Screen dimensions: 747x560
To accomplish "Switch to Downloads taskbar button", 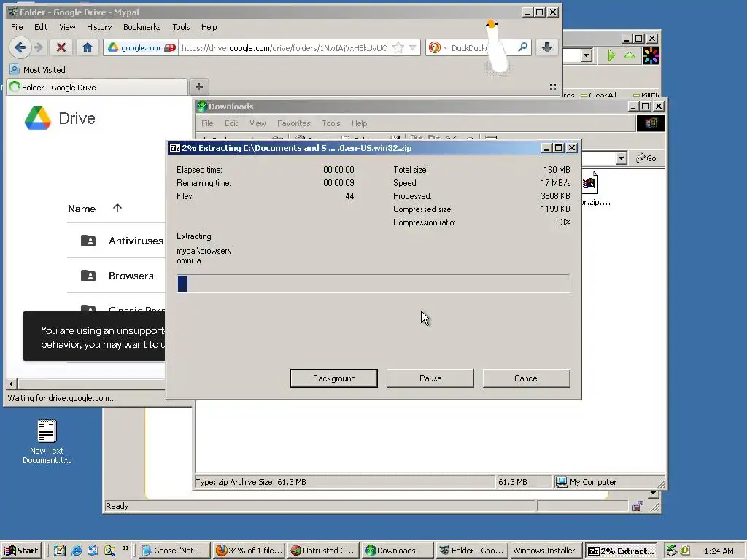I will (x=396, y=551).
